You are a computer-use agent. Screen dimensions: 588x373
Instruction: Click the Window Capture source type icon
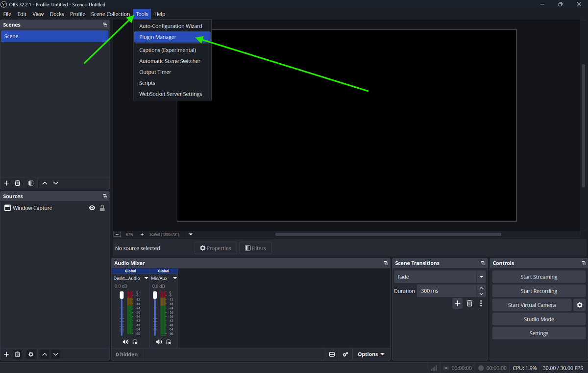(x=7, y=208)
